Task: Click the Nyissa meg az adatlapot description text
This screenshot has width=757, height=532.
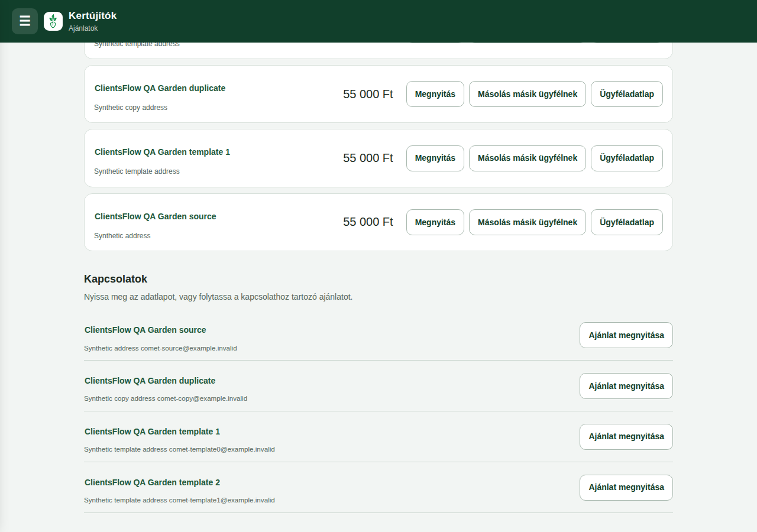Action: [x=218, y=297]
